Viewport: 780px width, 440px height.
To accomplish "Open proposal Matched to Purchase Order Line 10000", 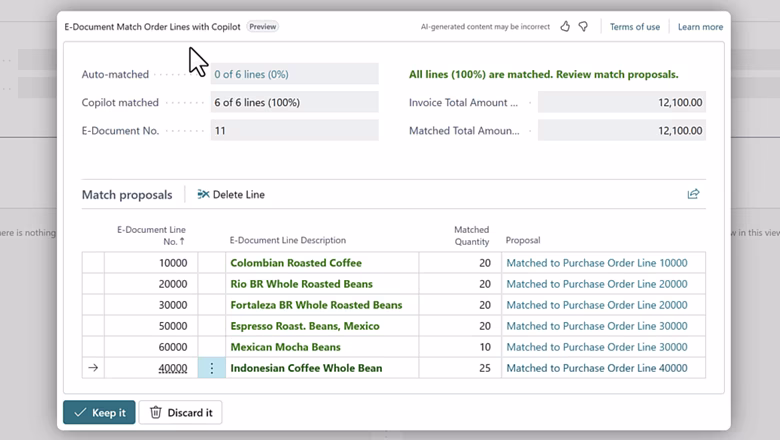I will [596, 263].
